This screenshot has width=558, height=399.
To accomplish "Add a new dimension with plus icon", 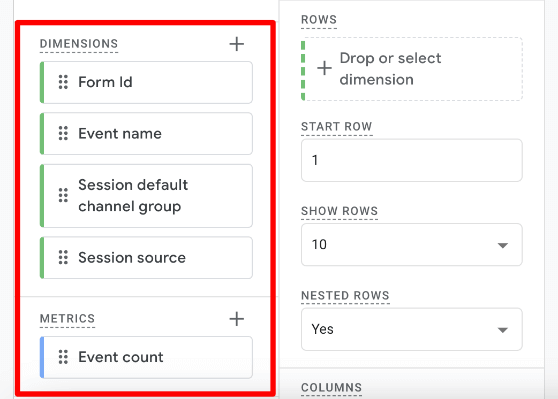I will pyautogui.click(x=237, y=44).
